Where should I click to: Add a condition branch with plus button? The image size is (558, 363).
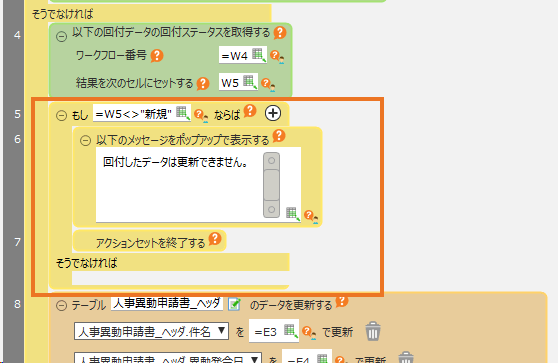273,113
